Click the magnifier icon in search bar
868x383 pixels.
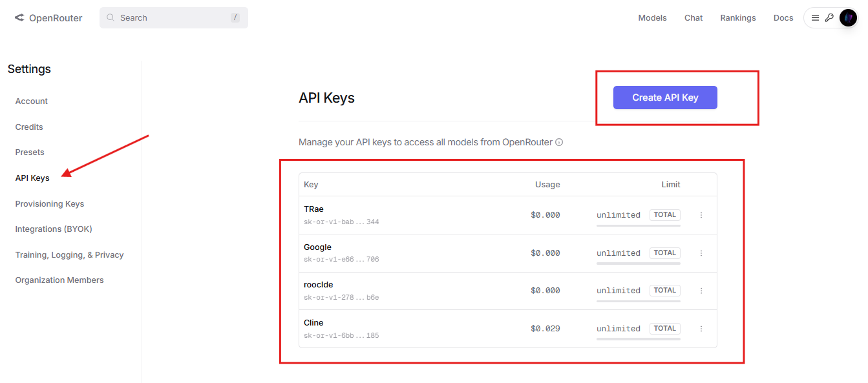coord(111,18)
